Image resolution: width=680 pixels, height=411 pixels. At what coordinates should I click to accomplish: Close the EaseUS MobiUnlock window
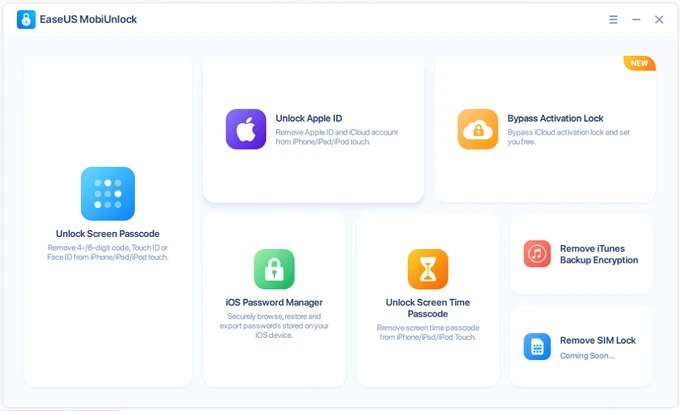coord(659,20)
